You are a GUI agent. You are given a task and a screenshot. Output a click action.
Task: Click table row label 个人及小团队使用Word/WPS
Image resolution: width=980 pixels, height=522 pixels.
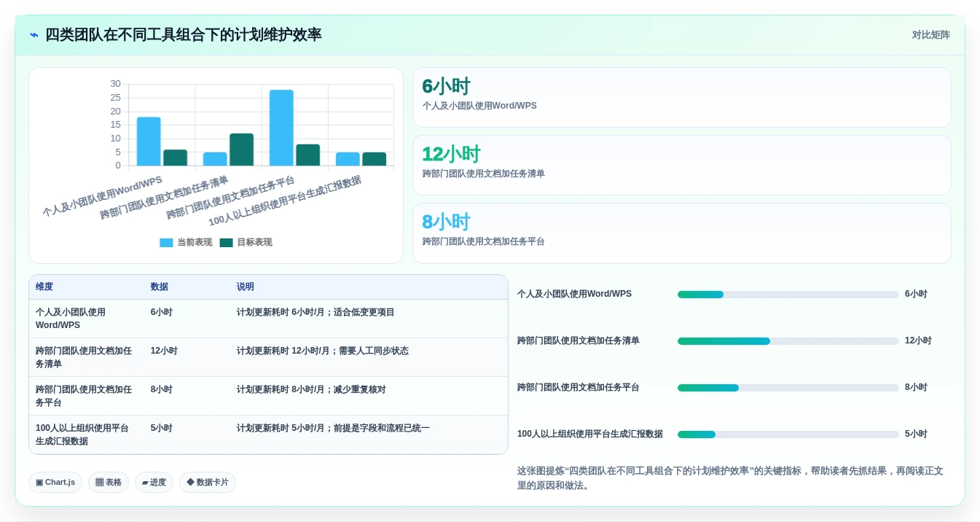coord(71,319)
